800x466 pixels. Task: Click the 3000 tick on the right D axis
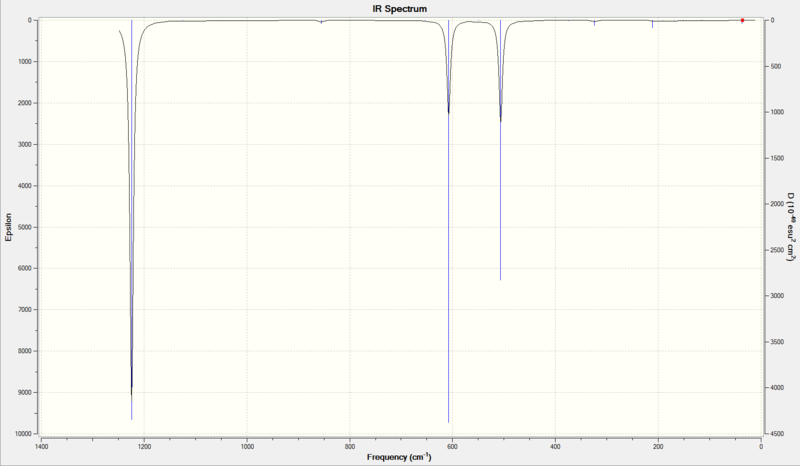[778, 296]
